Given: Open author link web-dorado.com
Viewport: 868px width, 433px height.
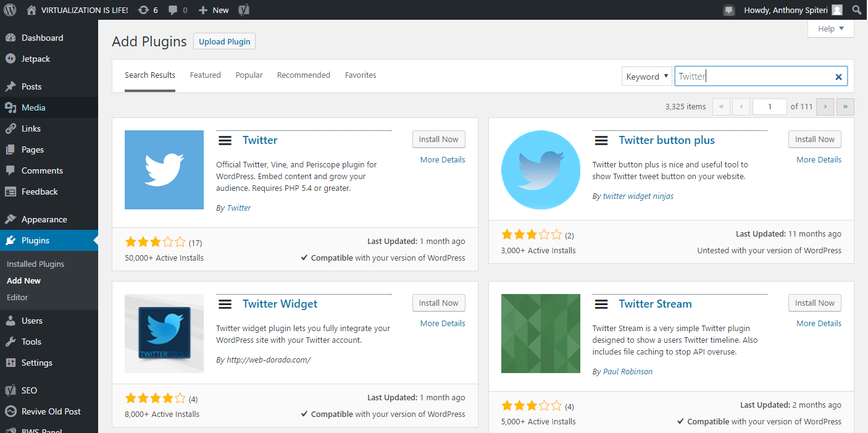Looking at the screenshot, I should [269, 359].
